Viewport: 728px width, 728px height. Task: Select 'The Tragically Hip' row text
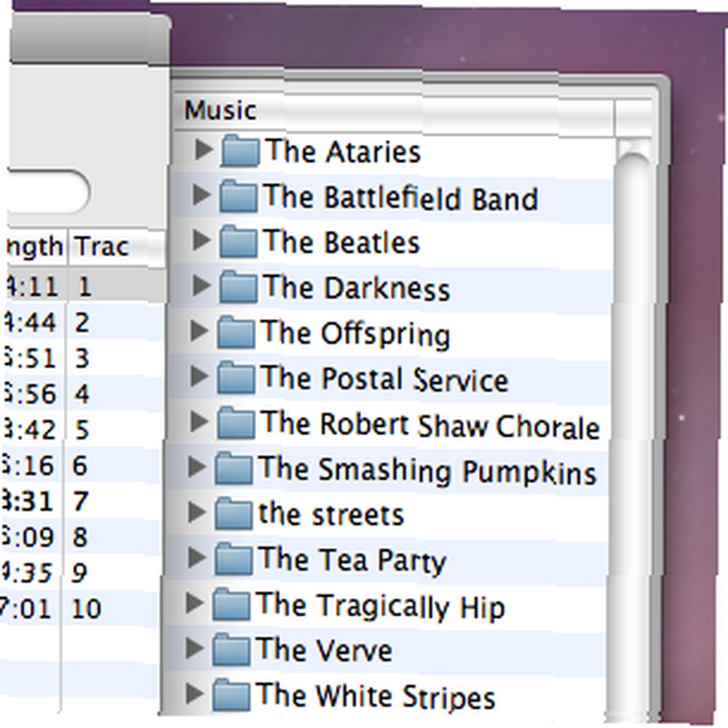380,606
